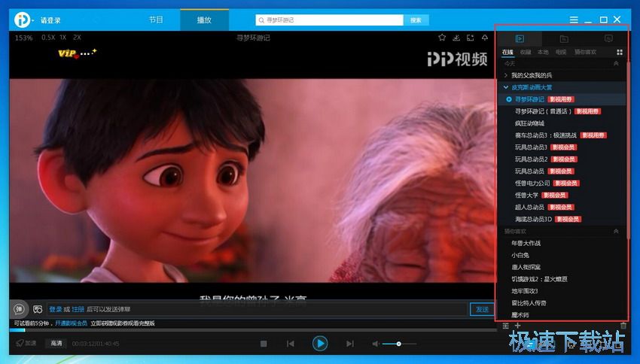Go to the previous video
This screenshot has width=640, height=364.
(x=291, y=344)
